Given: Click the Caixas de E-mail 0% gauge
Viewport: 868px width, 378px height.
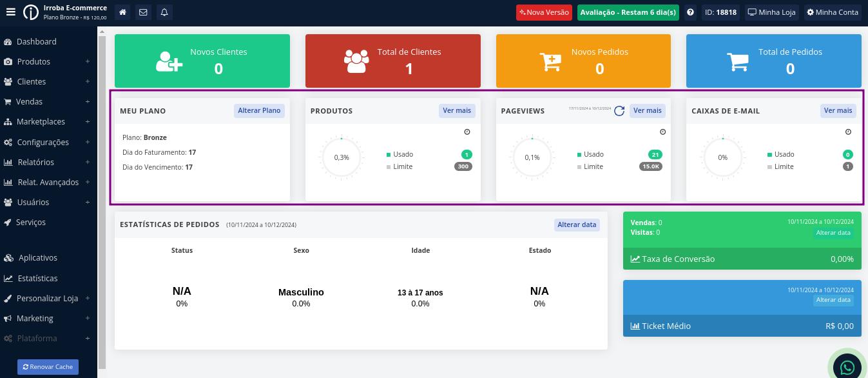Looking at the screenshot, I should [723, 157].
